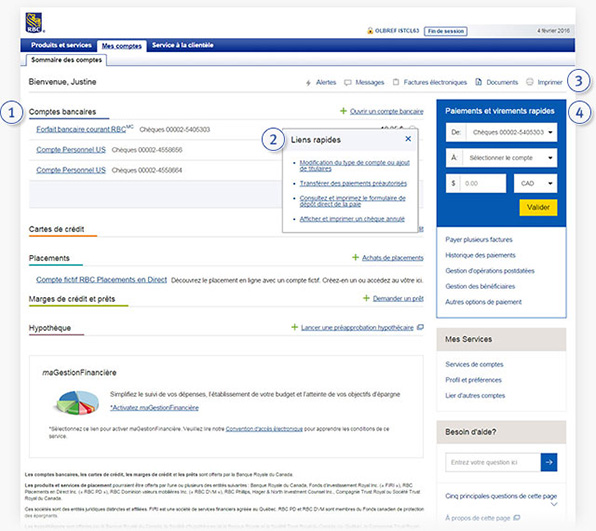This screenshot has height=531, width=596.
Task: Click Services de comptes link
Action: 474,364
